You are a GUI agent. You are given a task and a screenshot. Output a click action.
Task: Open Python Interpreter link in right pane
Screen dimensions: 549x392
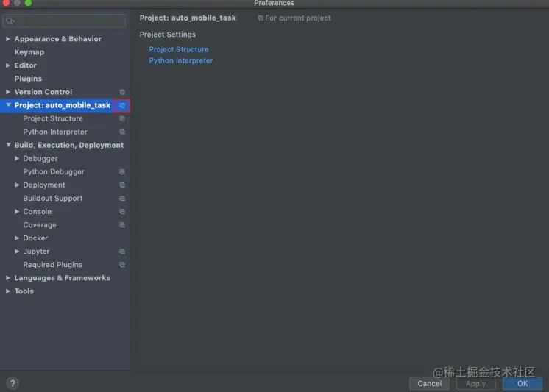[180, 60]
